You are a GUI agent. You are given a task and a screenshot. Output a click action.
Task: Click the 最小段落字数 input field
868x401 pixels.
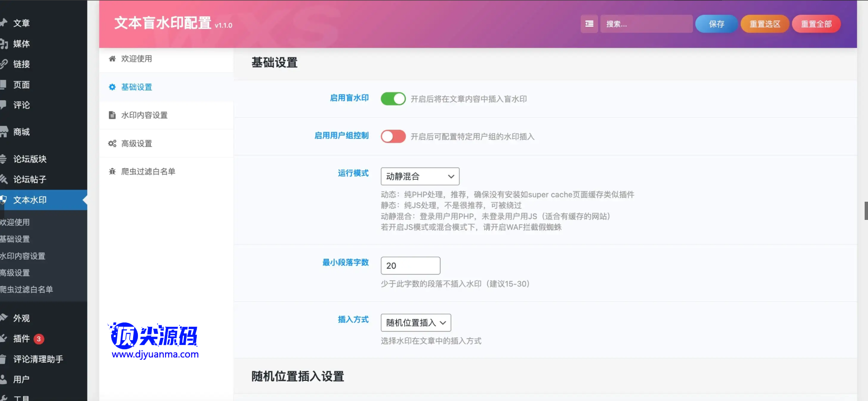click(410, 266)
